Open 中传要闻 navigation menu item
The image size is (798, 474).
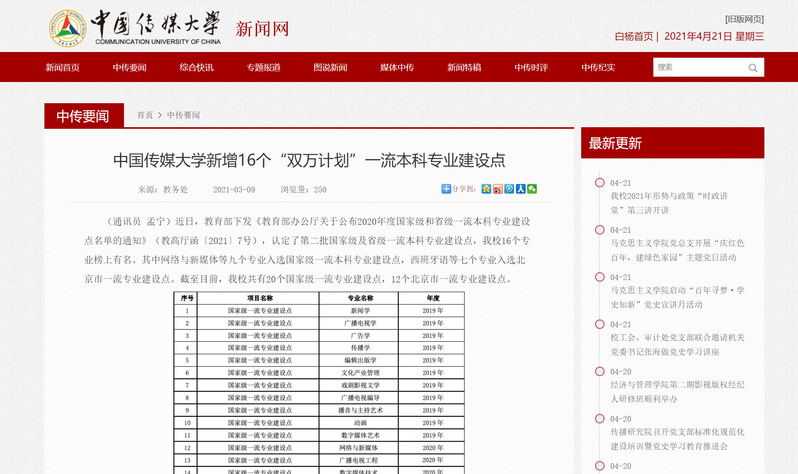[x=129, y=67]
